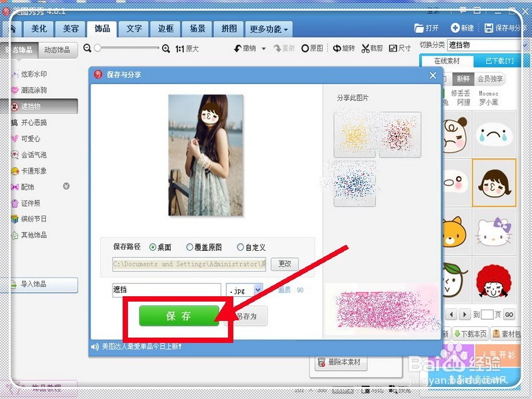This screenshot has height=399, width=532.
Task: Open 炫彩水印 category in sidebar
Action: [34, 74]
